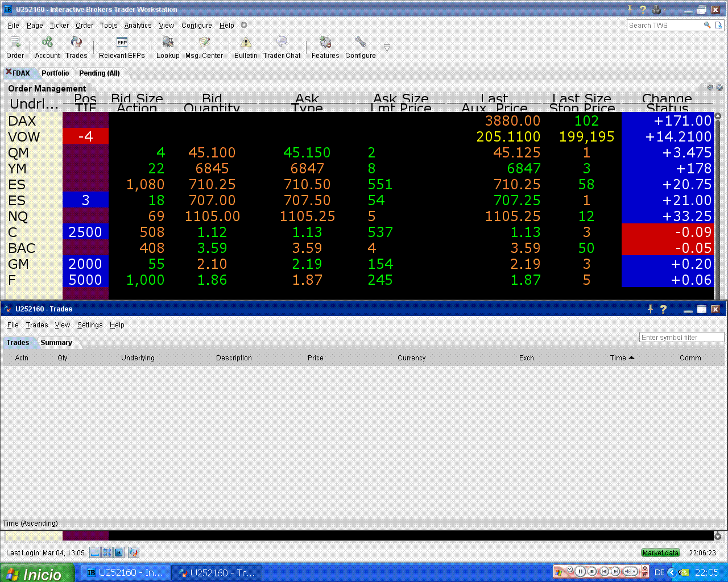Click the YM ask price 6847
This screenshot has width=728, height=582.
tap(307, 169)
